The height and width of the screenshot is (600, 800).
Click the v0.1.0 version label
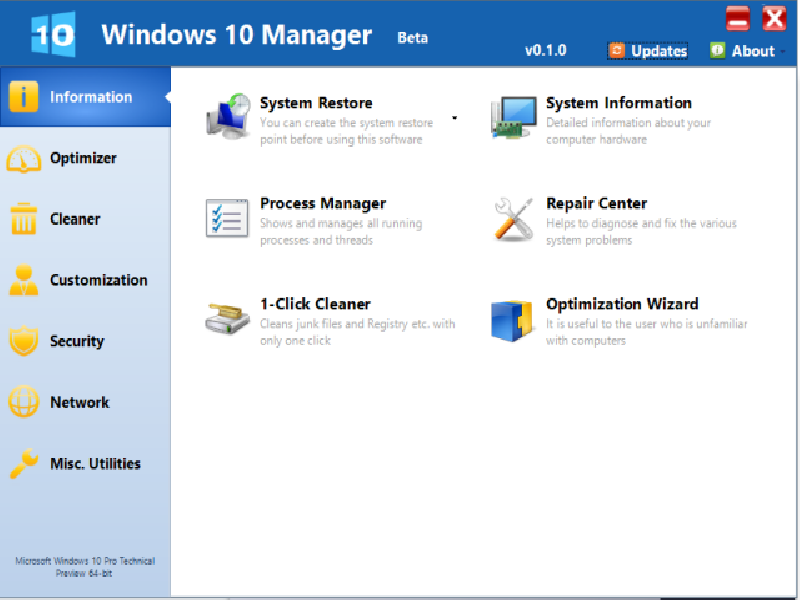pos(545,50)
